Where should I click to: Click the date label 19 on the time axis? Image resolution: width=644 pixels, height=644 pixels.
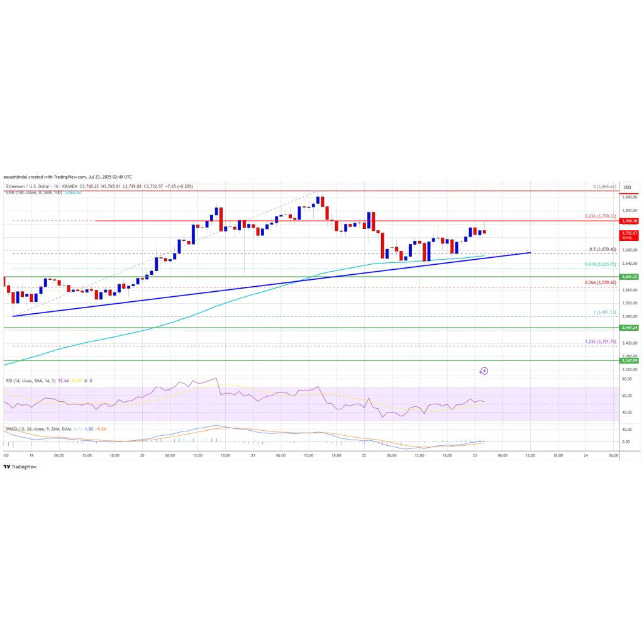coord(31,455)
